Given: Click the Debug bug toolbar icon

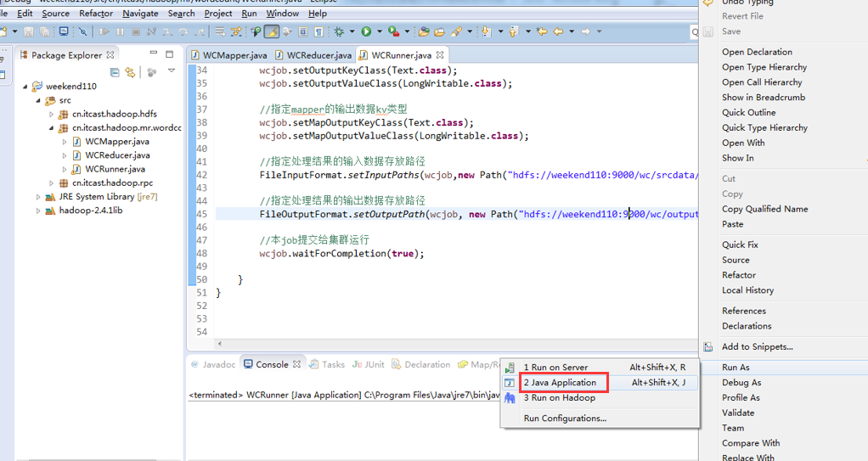Looking at the screenshot, I should (339, 32).
